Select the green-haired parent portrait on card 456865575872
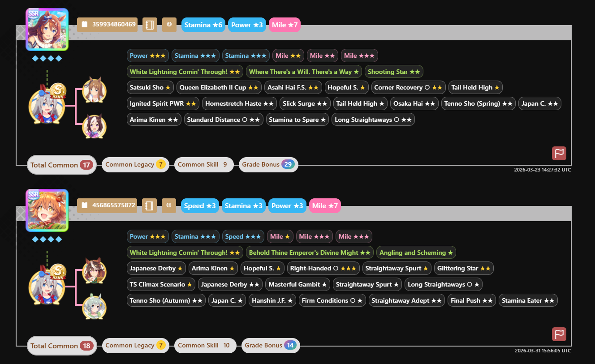This screenshot has width=595, height=364. [95, 306]
